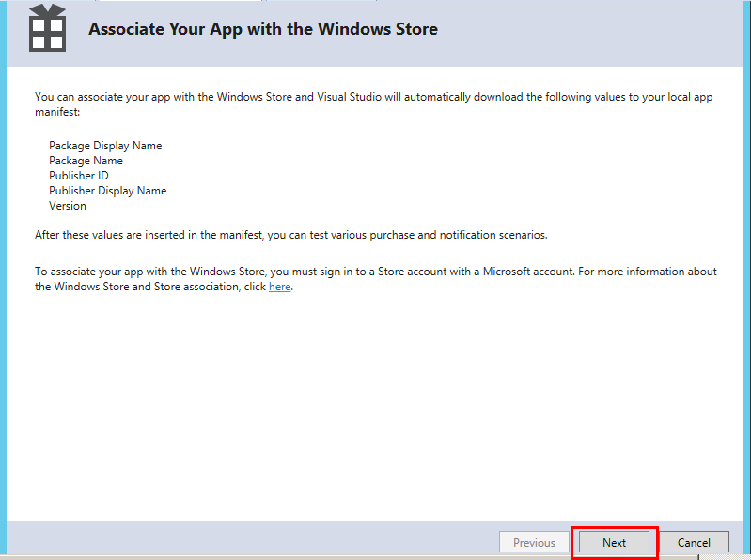
Task: Select the 'Package Name' line
Action: (86, 161)
